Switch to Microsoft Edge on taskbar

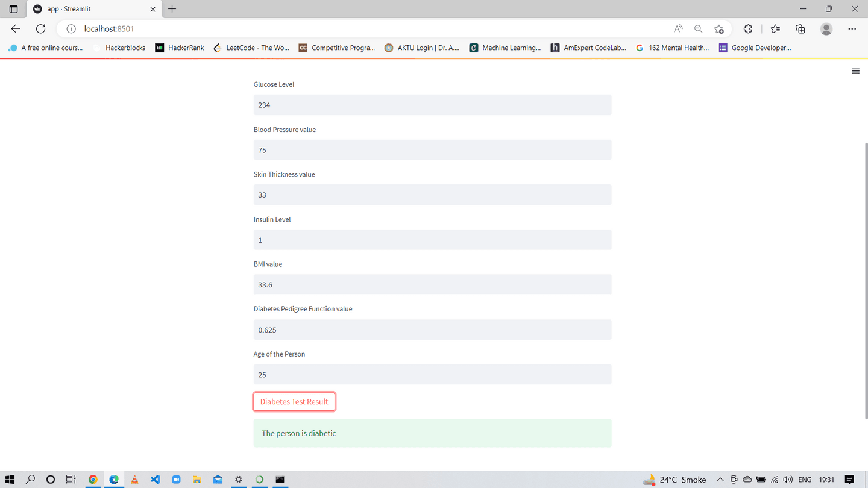(x=114, y=480)
